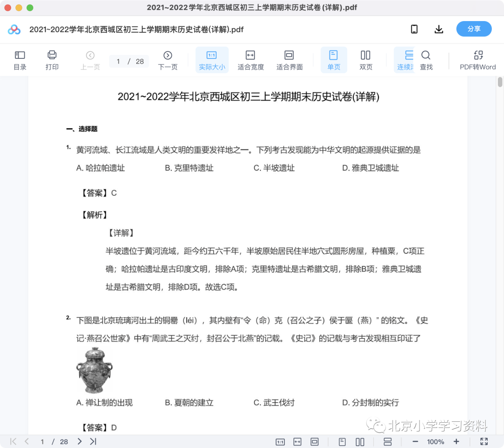
Task: Click option D. 雅典卫城遗址
Action: pos(370,168)
